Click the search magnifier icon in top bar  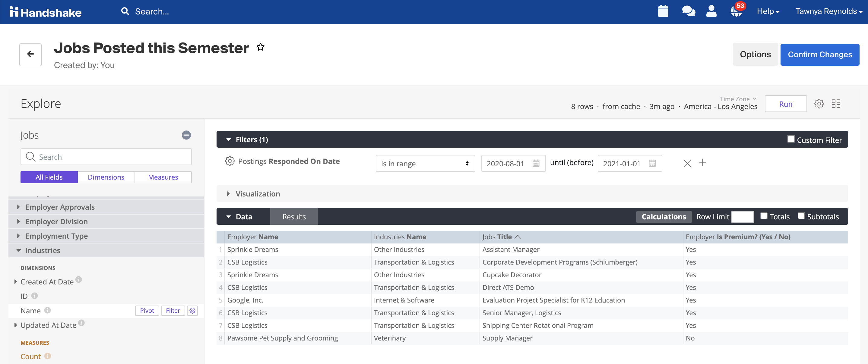(x=125, y=11)
